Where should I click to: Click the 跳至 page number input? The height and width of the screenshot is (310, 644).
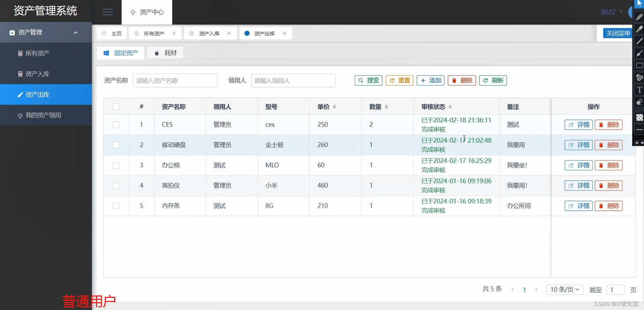pyautogui.click(x=615, y=290)
